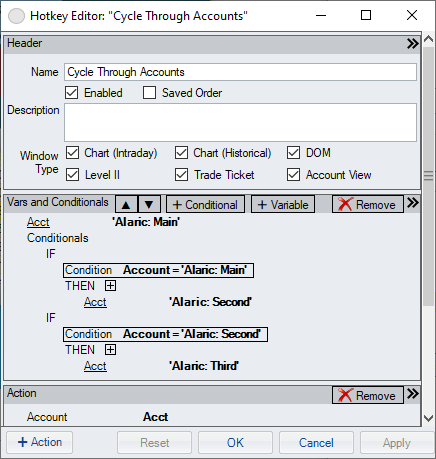Viewport: 436px width, 459px height.
Task: Click plus icon beside second THEN
Action: 110,350
